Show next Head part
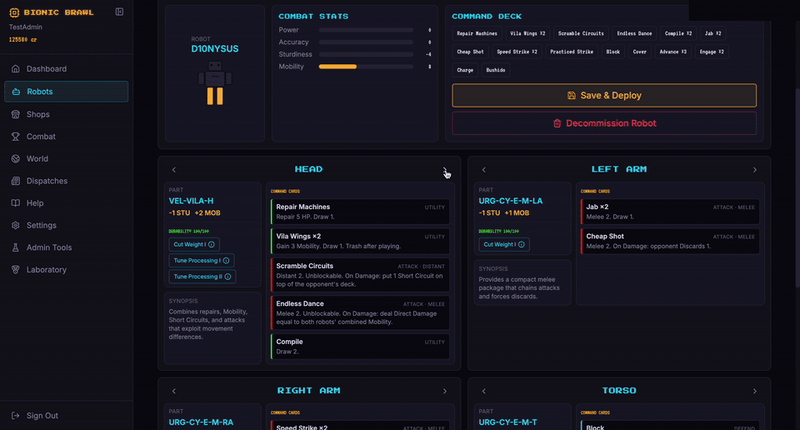800x430 pixels. [445, 170]
